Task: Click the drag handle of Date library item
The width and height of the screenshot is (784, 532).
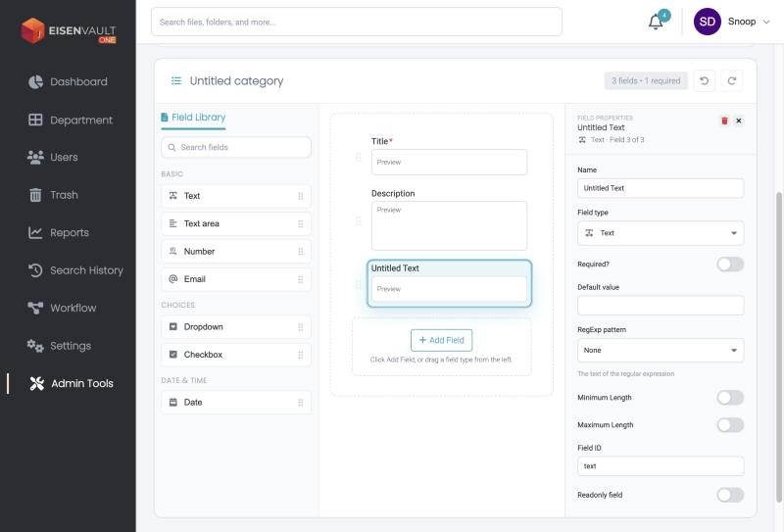Action: coord(301,403)
